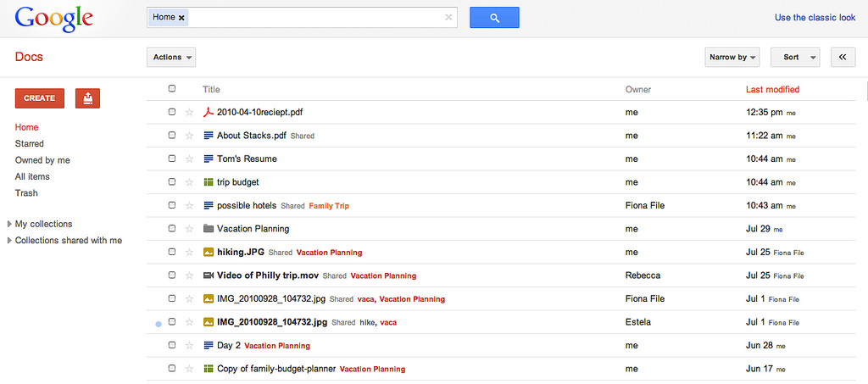Select Tom's Resume checkbox
Image resolution: width=868 pixels, height=384 pixels.
[x=171, y=159]
